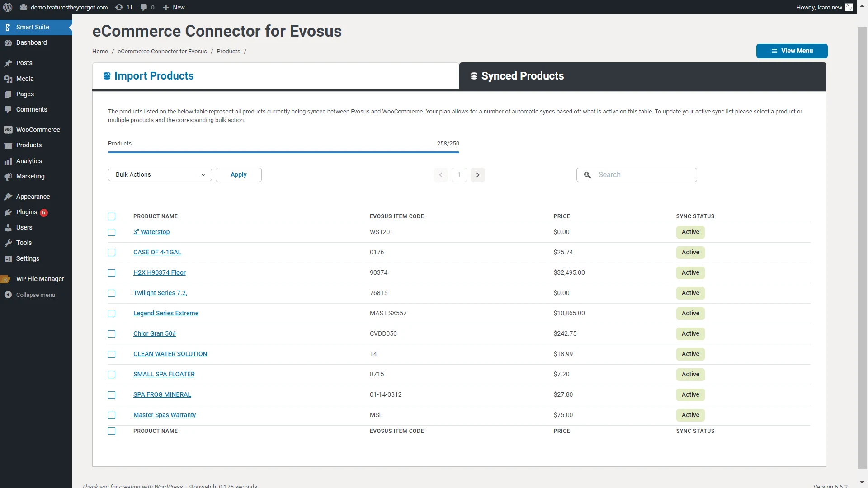
Task: Open the Bulk Actions dropdown
Action: coord(160,175)
